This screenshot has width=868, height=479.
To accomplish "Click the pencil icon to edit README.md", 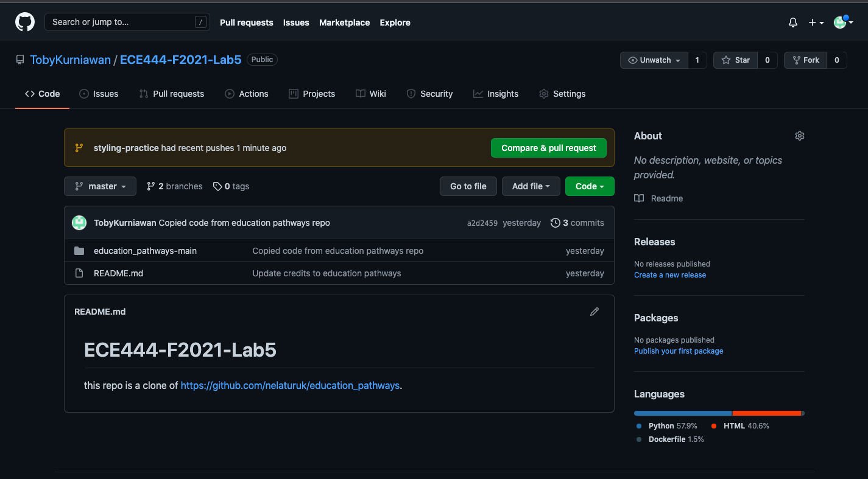I will click(594, 312).
